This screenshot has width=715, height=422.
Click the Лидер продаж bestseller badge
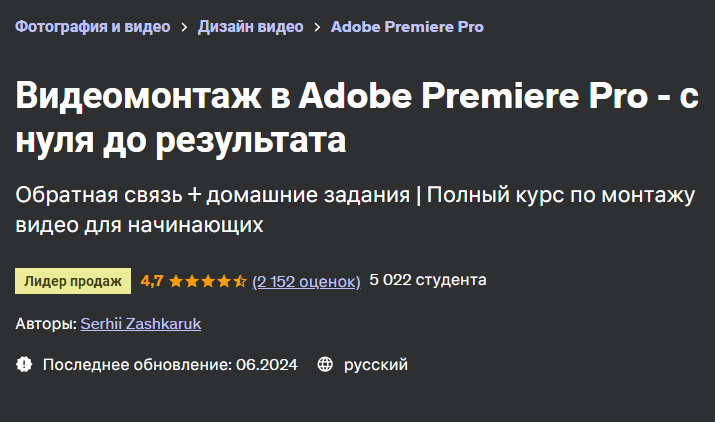pyautogui.click(x=73, y=281)
